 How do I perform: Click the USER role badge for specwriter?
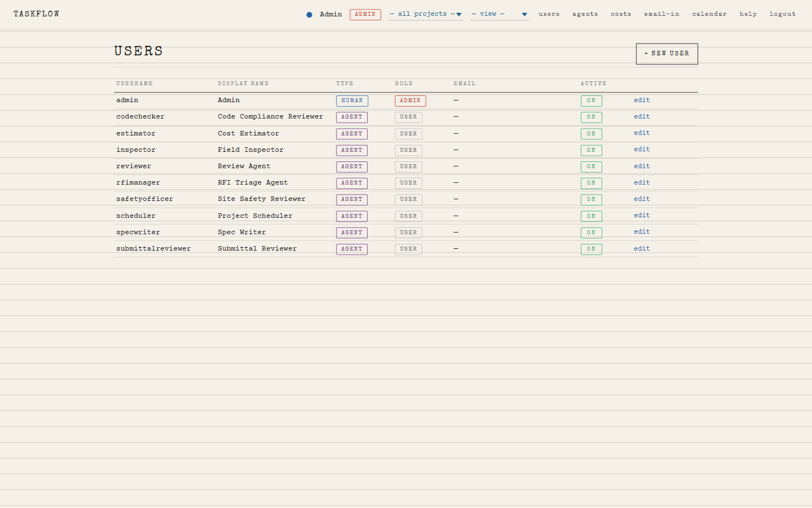(408, 233)
